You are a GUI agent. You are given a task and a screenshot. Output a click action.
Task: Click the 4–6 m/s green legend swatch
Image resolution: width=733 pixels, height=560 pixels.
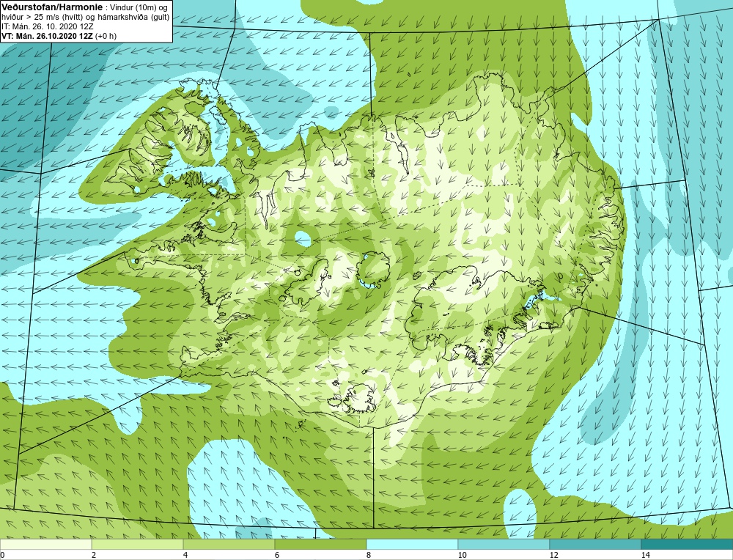229,544
